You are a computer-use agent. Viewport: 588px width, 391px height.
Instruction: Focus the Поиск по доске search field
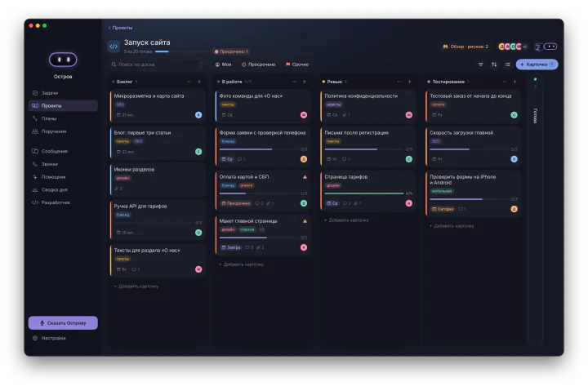pyautogui.click(x=157, y=64)
